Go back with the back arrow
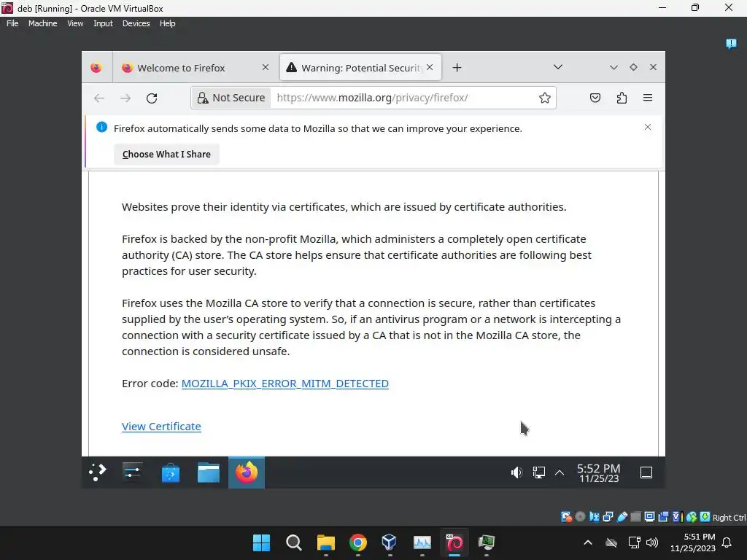747x560 pixels. 99,98
